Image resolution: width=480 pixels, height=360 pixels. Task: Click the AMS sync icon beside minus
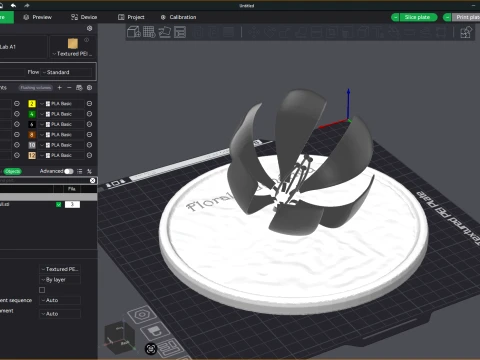79,88
